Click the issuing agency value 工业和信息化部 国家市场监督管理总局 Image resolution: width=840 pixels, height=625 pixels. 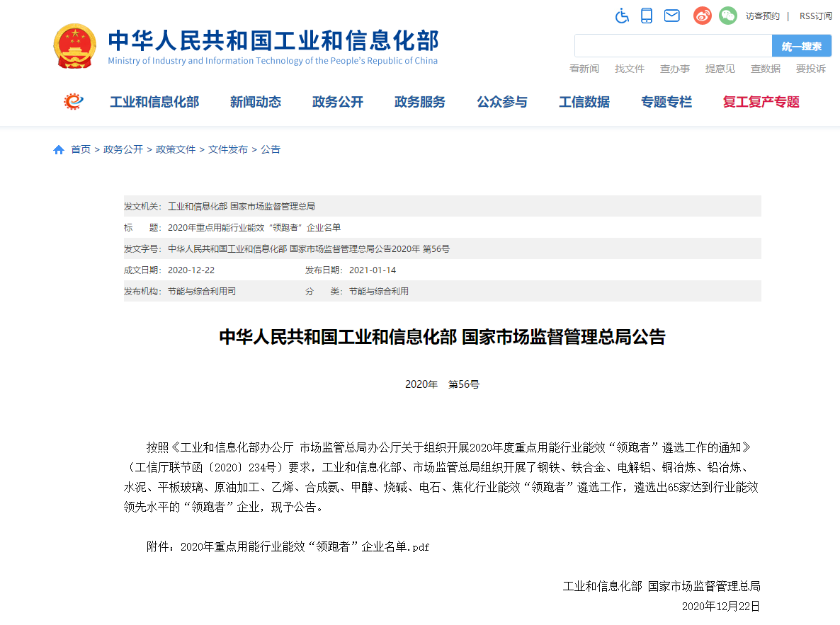point(241,206)
